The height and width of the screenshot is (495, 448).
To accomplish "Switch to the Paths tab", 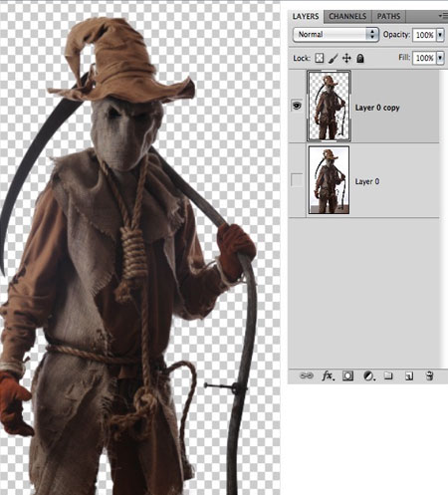I will 388,16.
